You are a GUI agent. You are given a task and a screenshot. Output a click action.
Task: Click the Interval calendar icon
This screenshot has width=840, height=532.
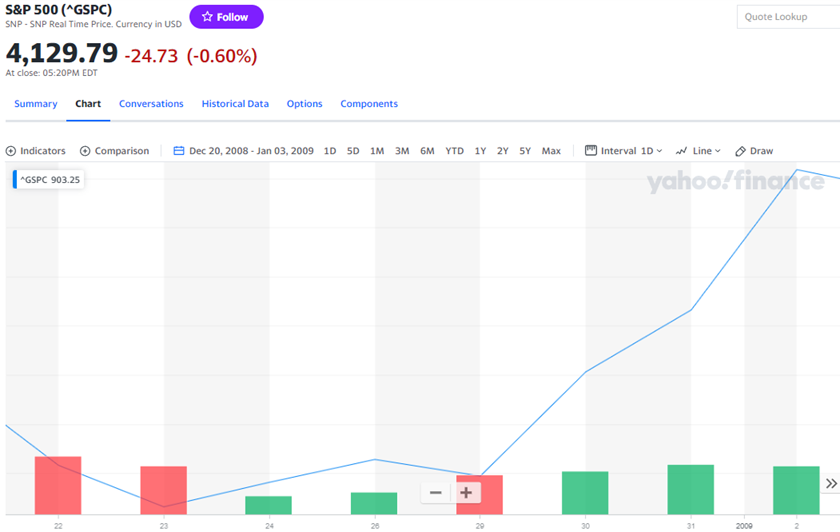click(x=591, y=151)
